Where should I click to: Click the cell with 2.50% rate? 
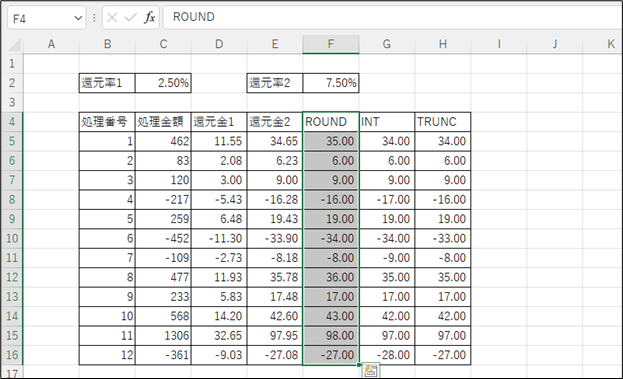(163, 83)
